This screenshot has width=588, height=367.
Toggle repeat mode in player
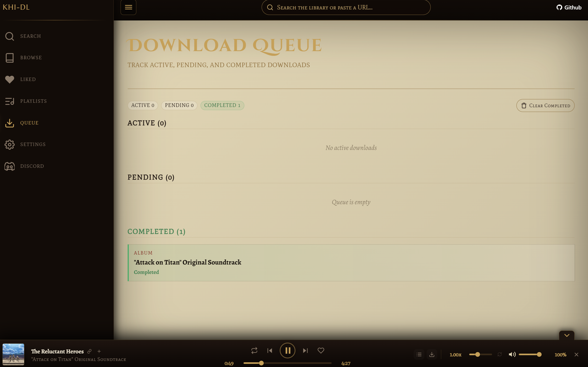click(x=254, y=350)
